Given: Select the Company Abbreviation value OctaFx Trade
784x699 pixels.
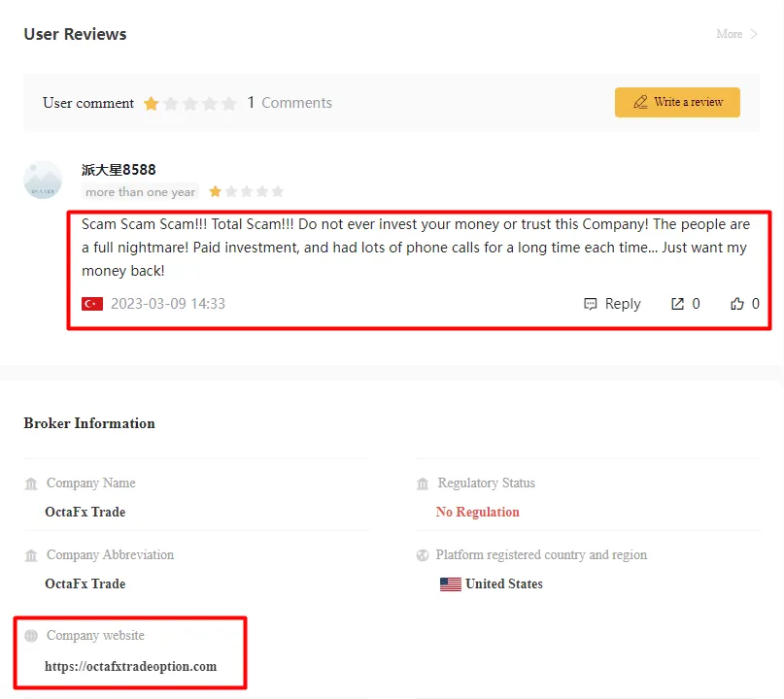Looking at the screenshot, I should point(85,584).
